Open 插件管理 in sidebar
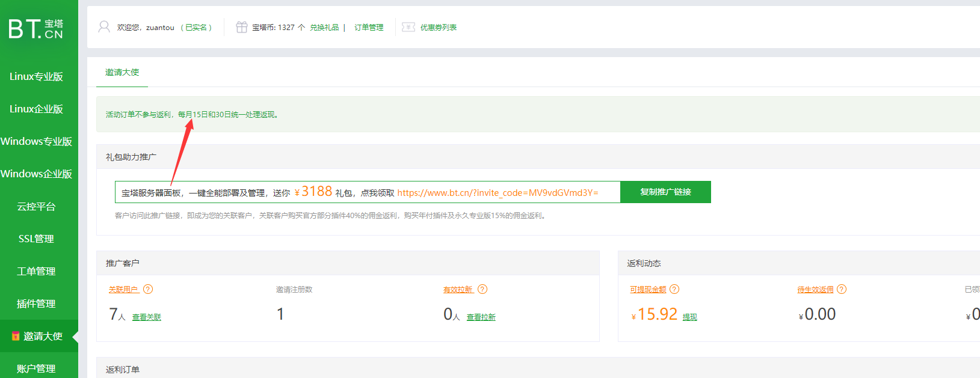980x378 pixels. pyautogui.click(x=36, y=303)
